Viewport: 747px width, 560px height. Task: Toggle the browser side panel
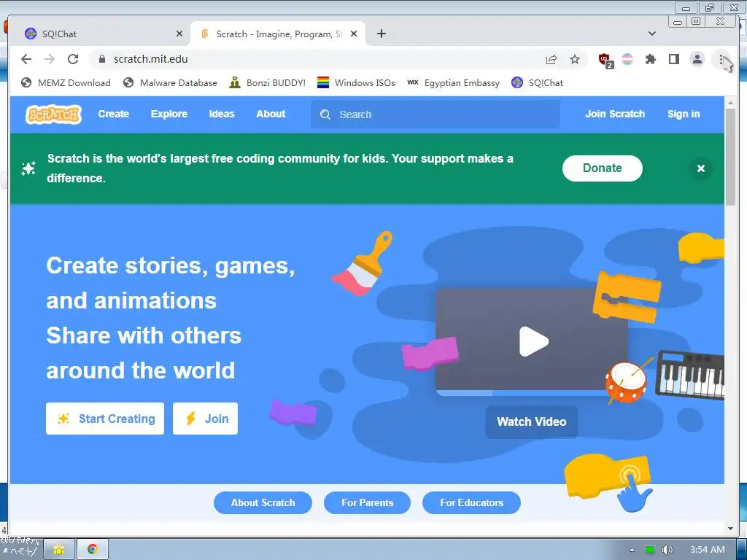click(x=673, y=59)
